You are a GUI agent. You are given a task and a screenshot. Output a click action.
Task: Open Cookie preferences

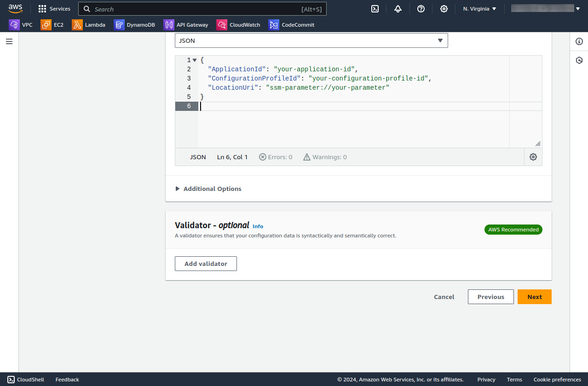pyautogui.click(x=557, y=380)
